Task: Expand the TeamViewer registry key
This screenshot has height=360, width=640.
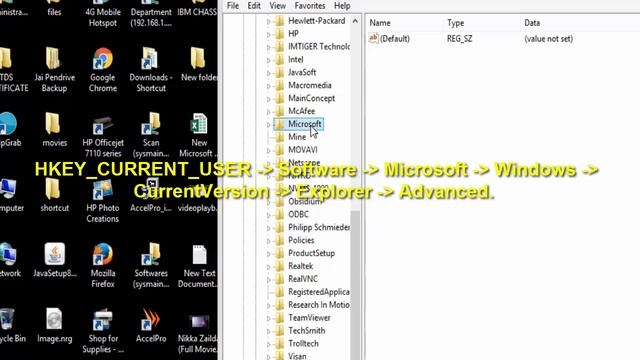Action: point(269,318)
